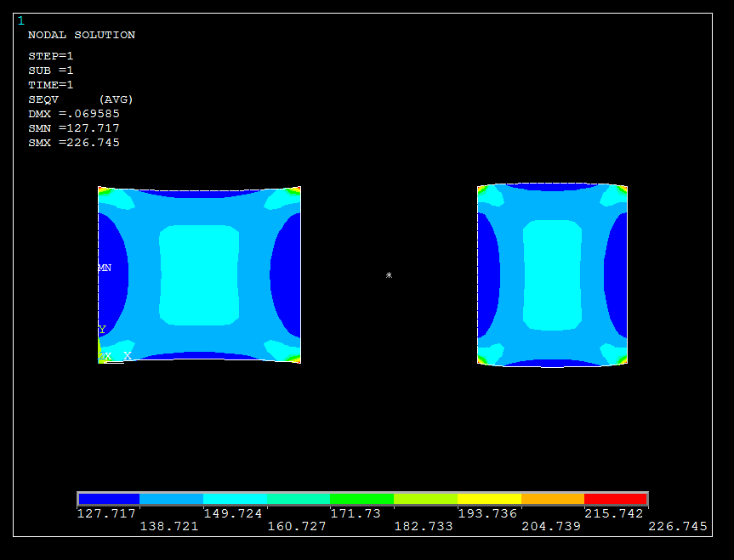Click the asterisk marker between the plots
The image size is (734, 560).
[389, 275]
